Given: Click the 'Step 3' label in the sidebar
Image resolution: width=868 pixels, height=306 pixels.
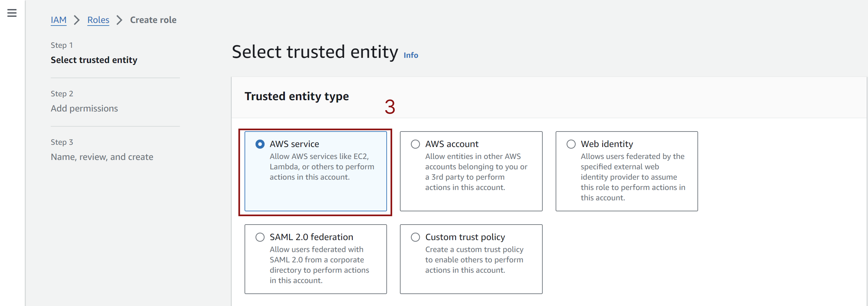Looking at the screenshot, I should point(62,142).
